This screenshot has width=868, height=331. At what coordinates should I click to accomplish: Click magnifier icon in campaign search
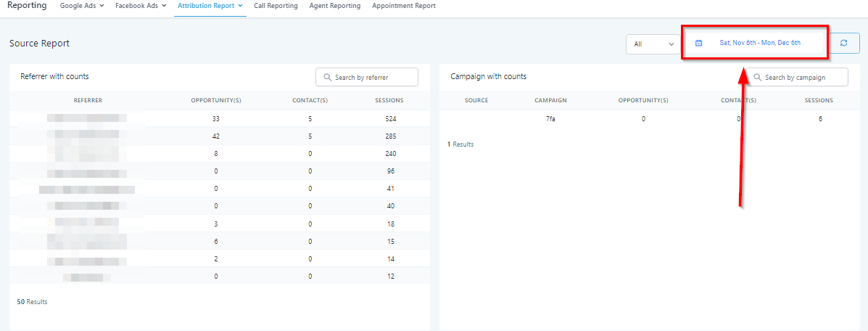click(x=758, y=78)
